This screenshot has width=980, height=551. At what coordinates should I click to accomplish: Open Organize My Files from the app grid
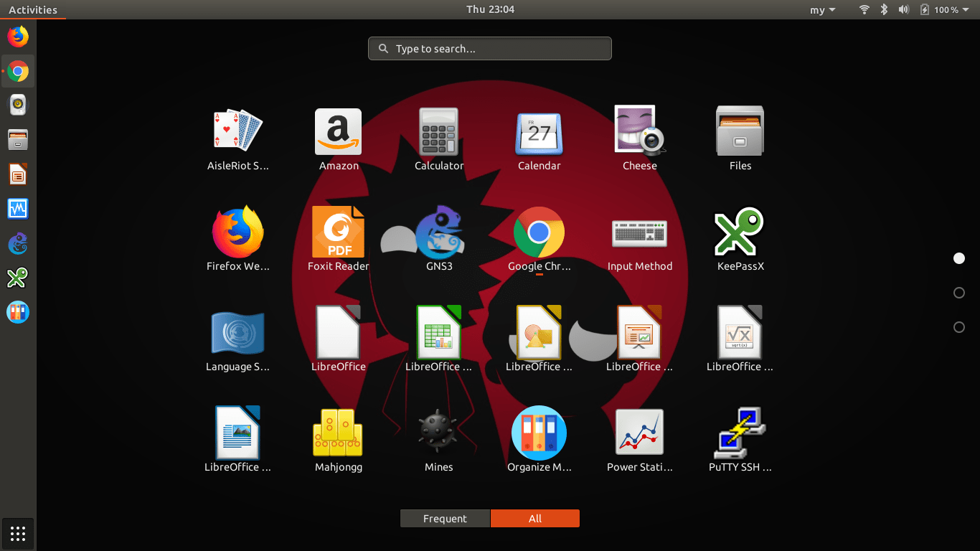click(x=540, y=433)
